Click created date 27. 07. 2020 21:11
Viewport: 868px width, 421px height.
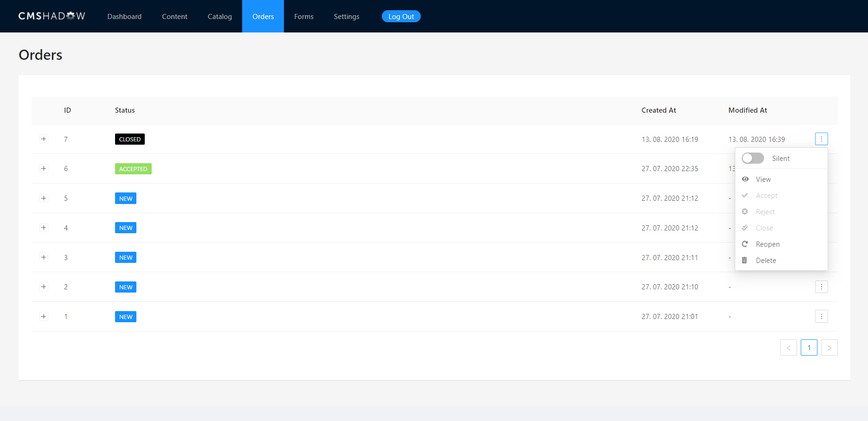pos(670,257)
